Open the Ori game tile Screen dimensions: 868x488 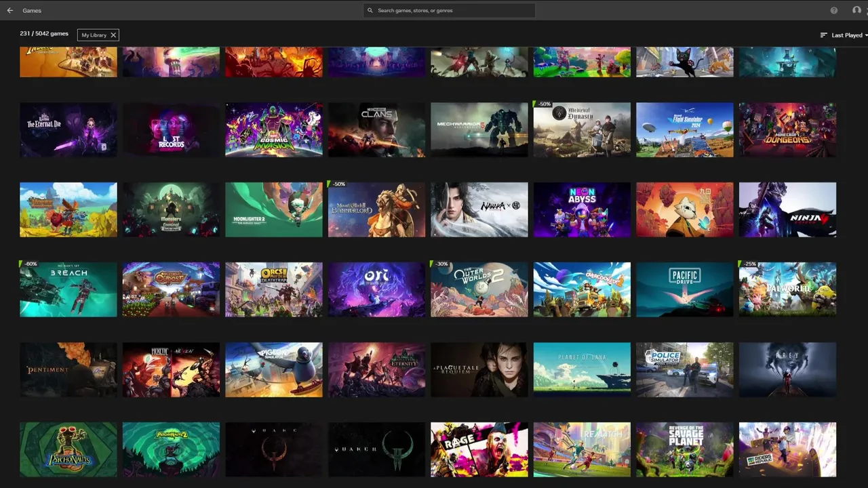(x=376, y=289)
